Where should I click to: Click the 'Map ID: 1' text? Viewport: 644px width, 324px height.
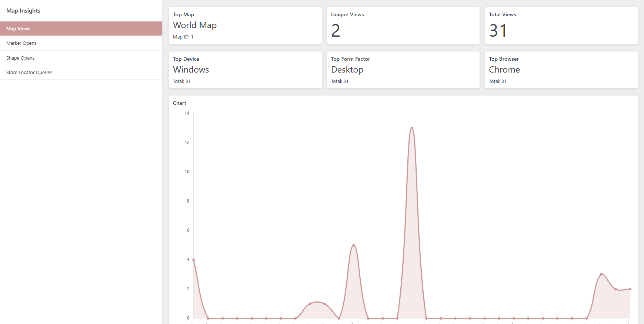point(183,37)
